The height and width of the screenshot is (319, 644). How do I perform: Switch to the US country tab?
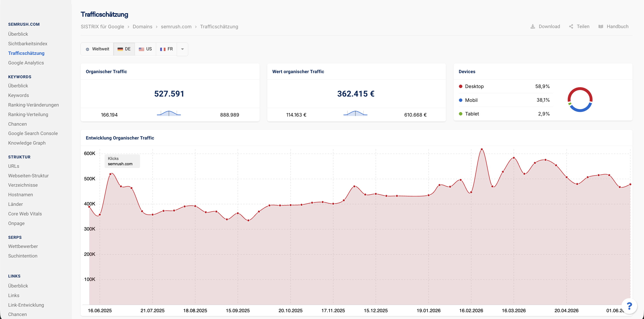[145, 49]
